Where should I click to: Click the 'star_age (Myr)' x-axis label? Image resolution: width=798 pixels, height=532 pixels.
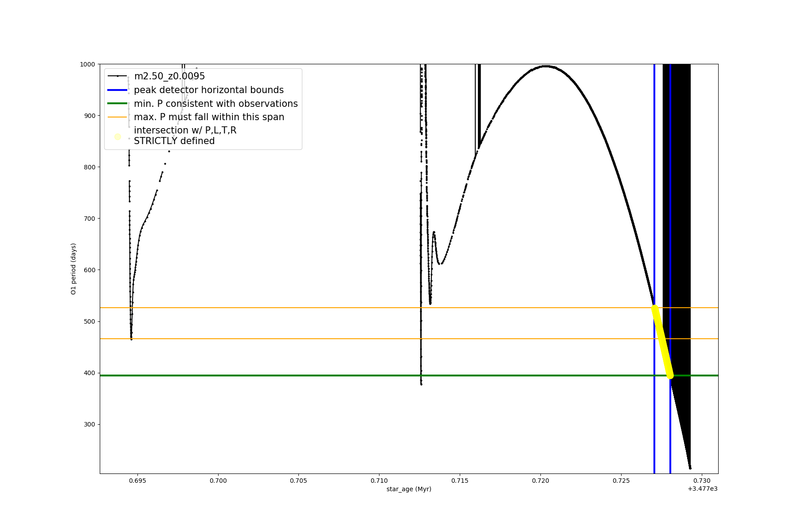click(x=409, y=489)
